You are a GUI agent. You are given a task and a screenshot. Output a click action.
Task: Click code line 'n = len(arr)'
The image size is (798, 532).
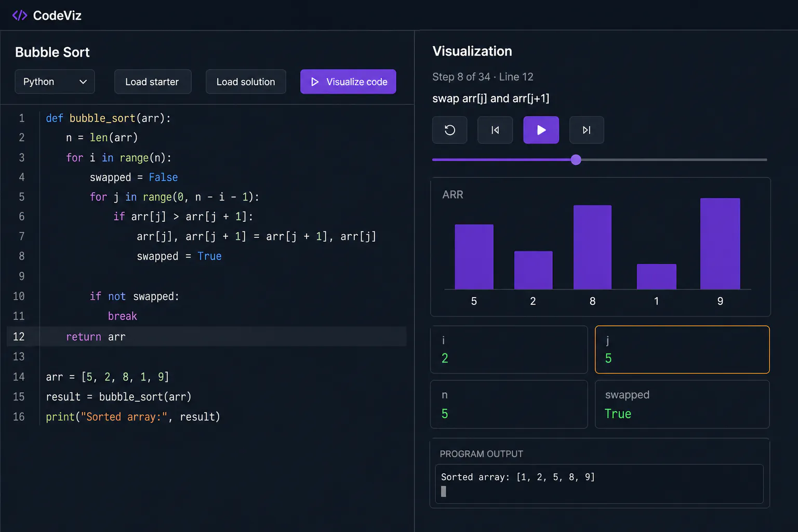[102, 138]
